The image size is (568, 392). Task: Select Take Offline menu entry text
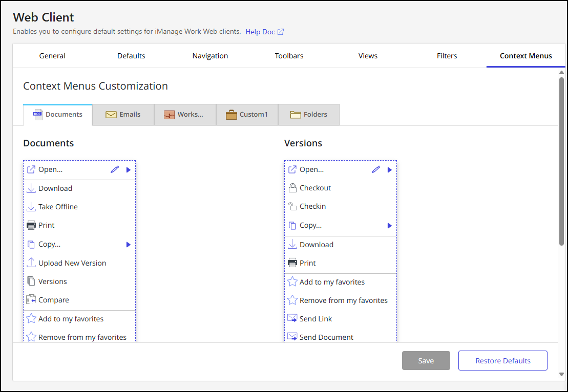[x=58, y=207]
